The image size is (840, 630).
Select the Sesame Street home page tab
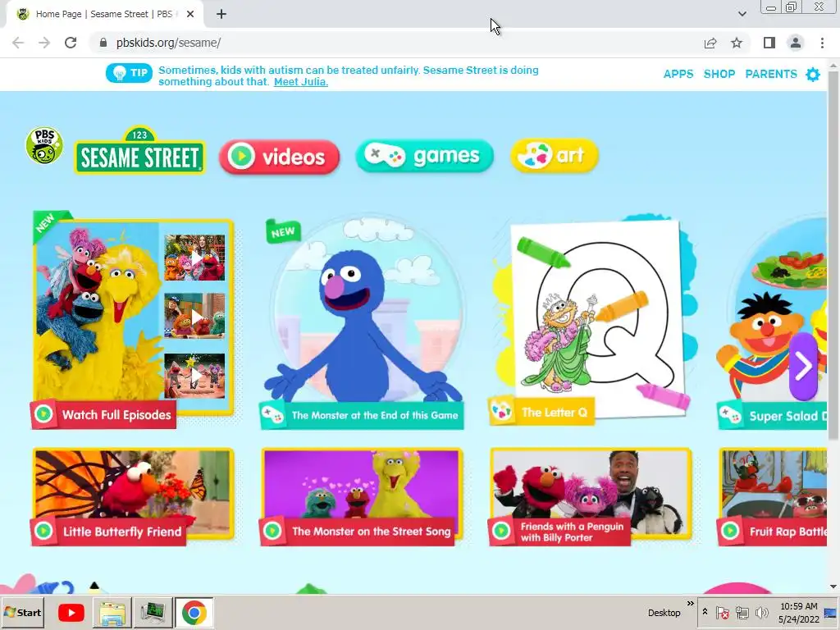tap(105, 14)
